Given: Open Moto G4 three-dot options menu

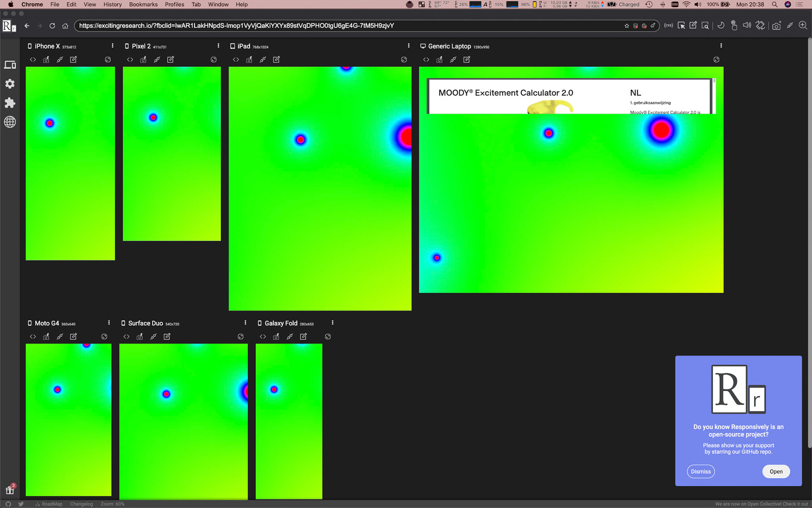Looking at the screenshot, I should coord(109,323).
